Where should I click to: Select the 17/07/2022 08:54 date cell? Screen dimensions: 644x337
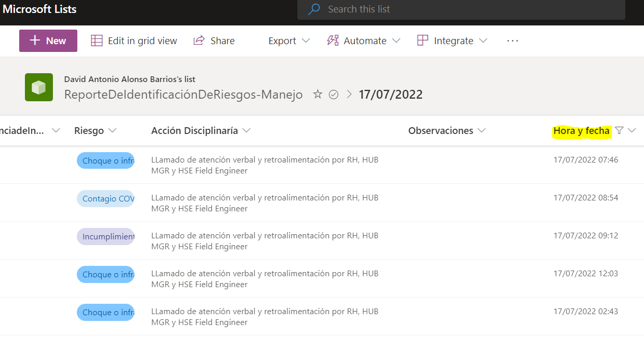(586, 198)
